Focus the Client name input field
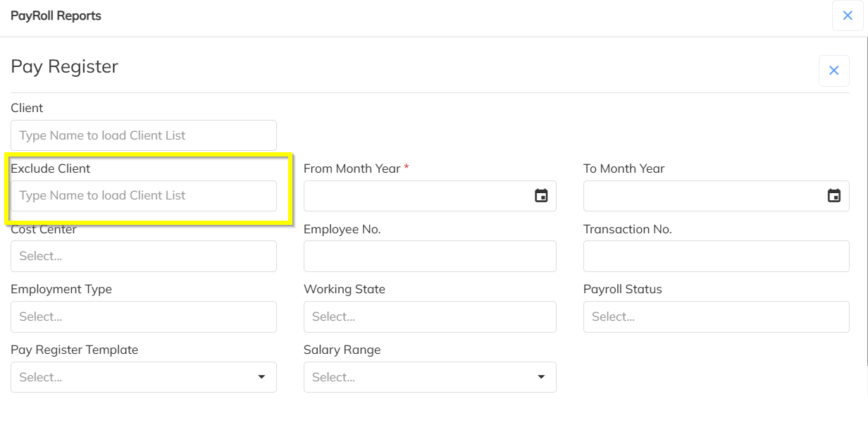The image size is (868, 430). (x=144, y=135)
